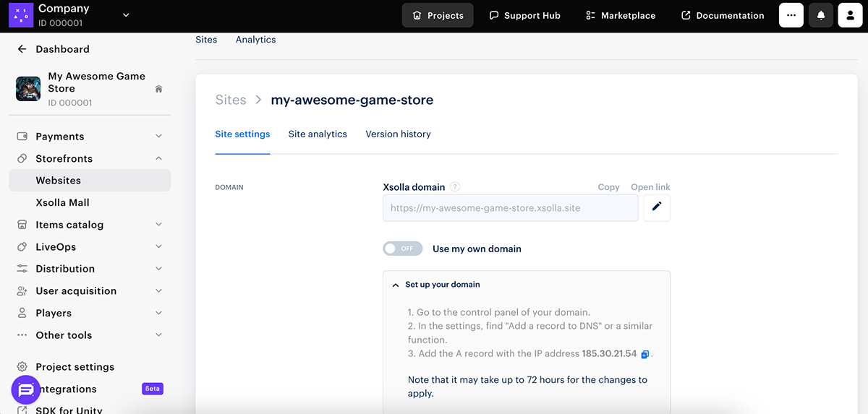
Task: Collapse the Set up your domain panel
Action: pyautogui.click(x=396, y=285)
